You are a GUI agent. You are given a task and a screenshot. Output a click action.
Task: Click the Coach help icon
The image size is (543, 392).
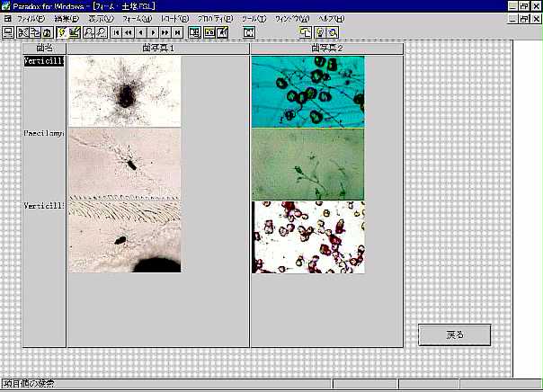coord(333,32)
